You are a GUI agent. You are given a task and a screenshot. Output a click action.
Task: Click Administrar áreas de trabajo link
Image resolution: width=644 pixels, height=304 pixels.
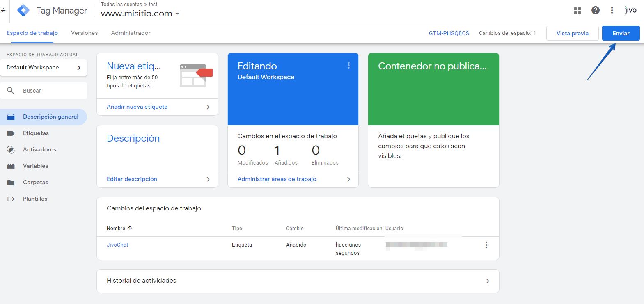pyautogui.click(x=277, y=179)
